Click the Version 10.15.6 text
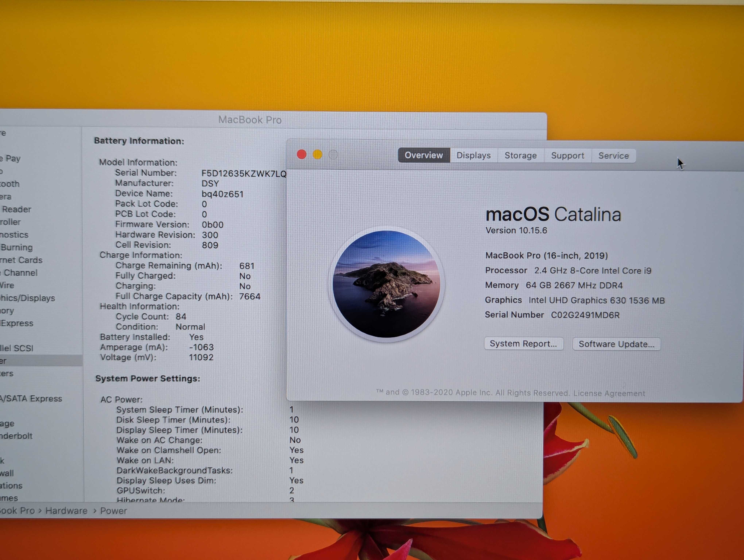Viewport: 744px width, 560px height. [516, 231]
